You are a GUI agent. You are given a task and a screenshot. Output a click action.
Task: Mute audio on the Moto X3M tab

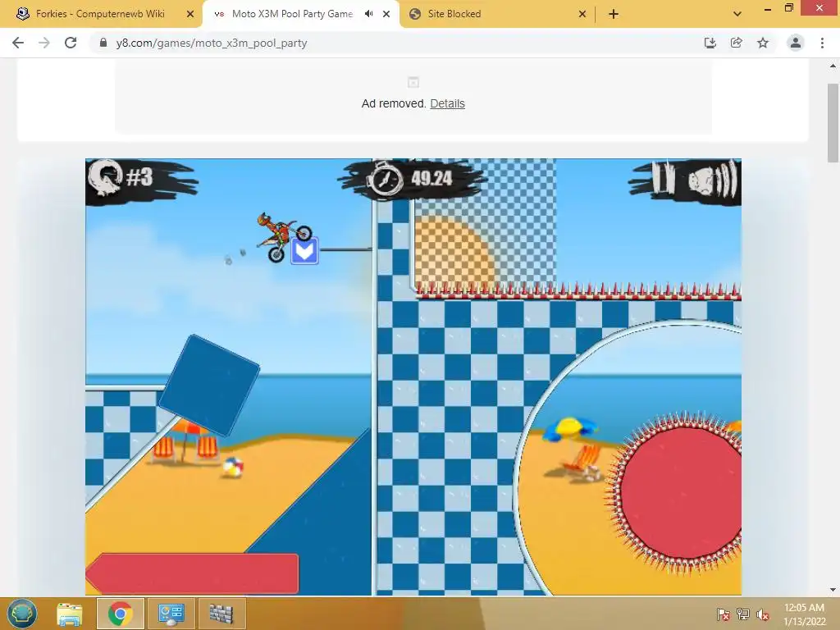(368, 14)
